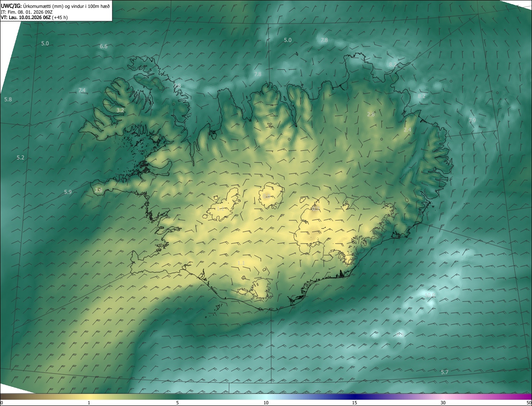The width and height of the screenshot is (532, 406).
Task: Click the colour scale tick label 15
Action: tap(355, 403)
